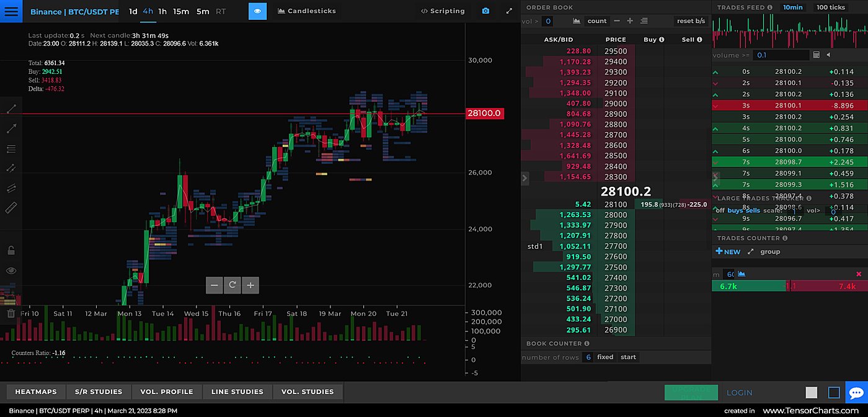Expand the Heatmaps panel
The image size is (868, 417).
36,392
